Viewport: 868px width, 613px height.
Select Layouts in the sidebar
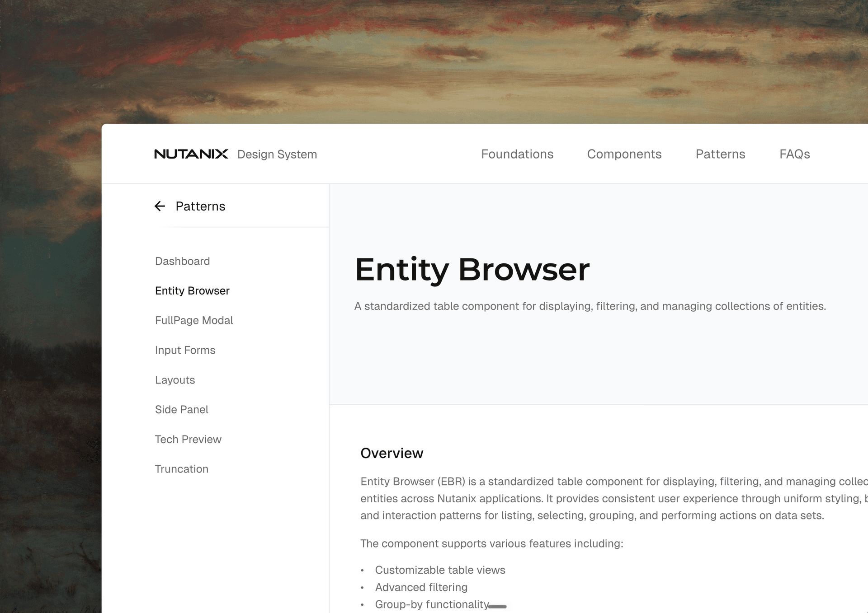tap(175, 380)
